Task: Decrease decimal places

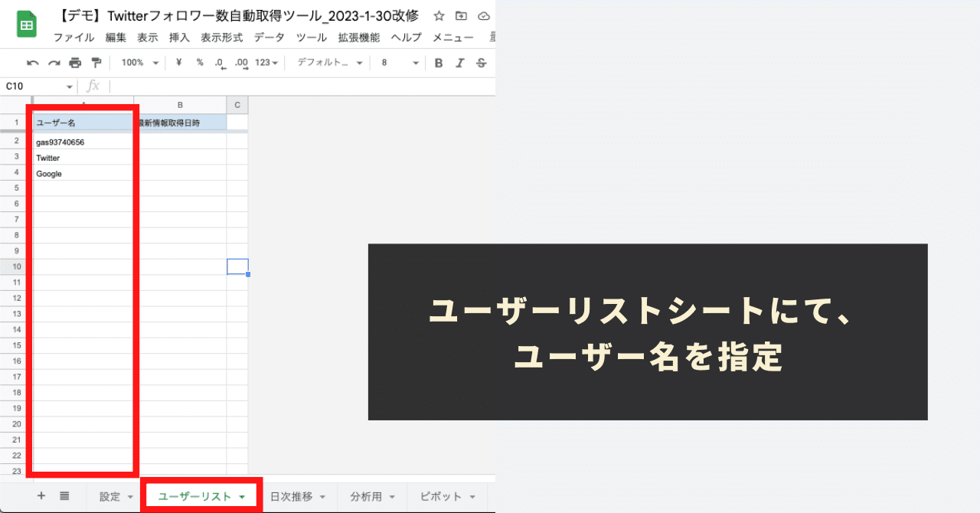Action: pyautogui.click(x=220, y=62)
